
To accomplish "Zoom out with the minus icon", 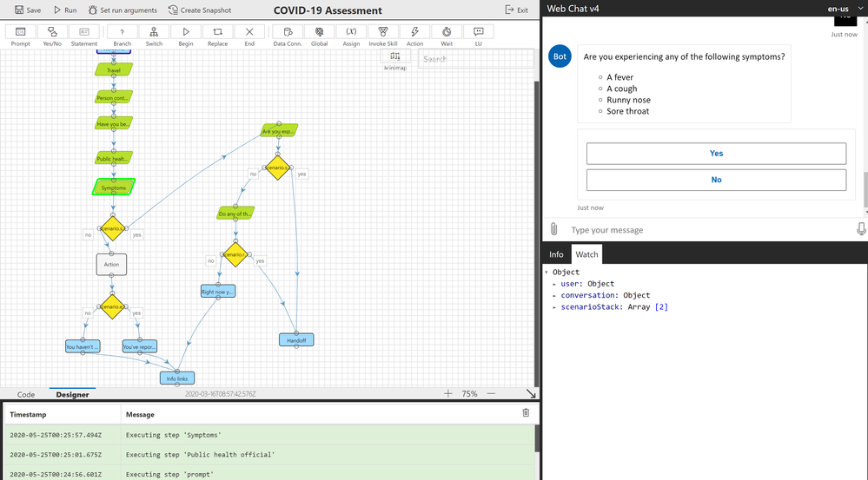I will click(x=491, y=394).
